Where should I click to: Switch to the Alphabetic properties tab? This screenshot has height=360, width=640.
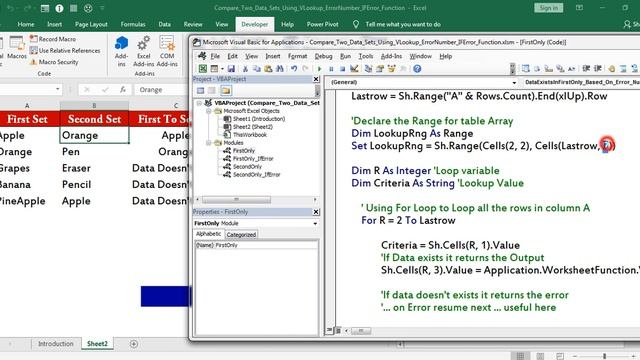[209, 234]
